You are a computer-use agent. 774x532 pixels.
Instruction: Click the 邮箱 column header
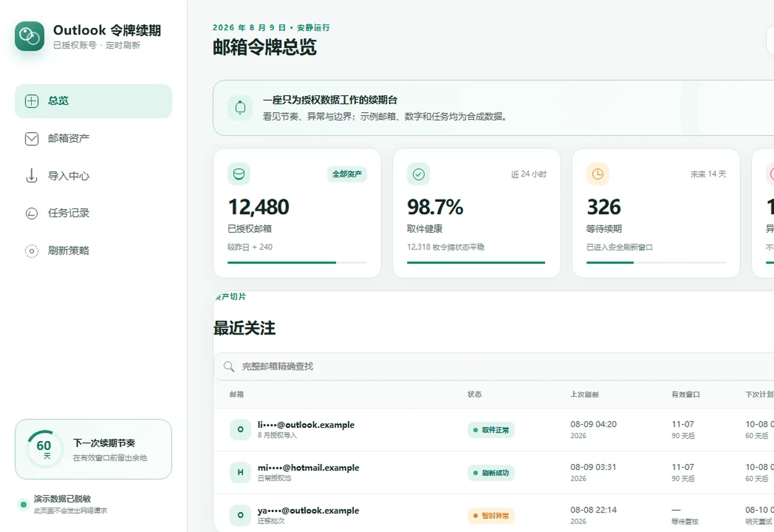(x=237, y=394)
